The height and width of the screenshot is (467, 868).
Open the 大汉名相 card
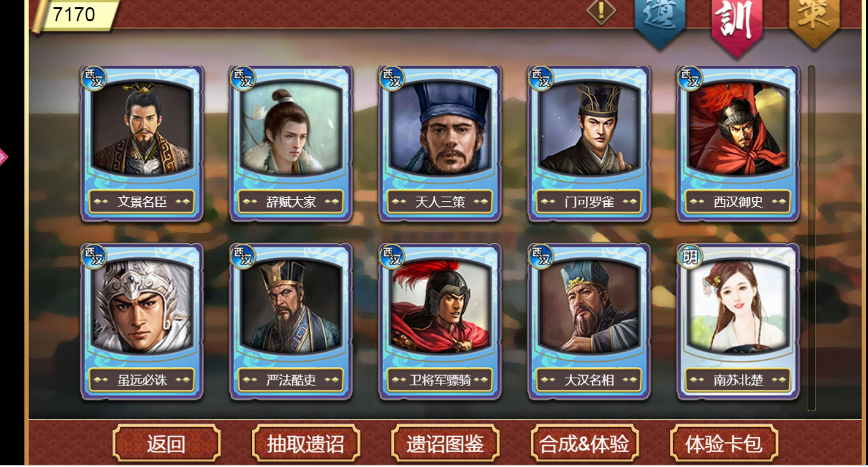[589, 321]
